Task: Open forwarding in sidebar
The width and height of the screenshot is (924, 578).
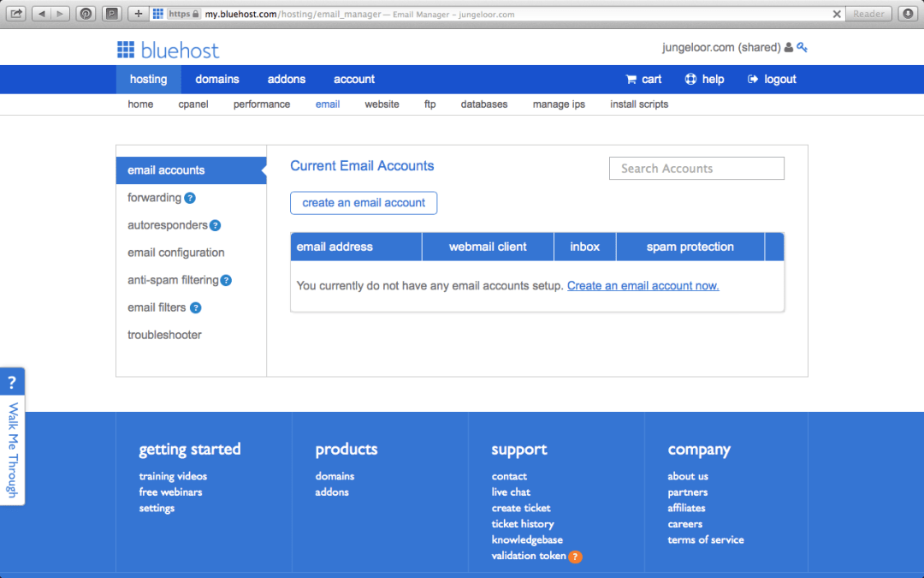Action: point(154,198)
